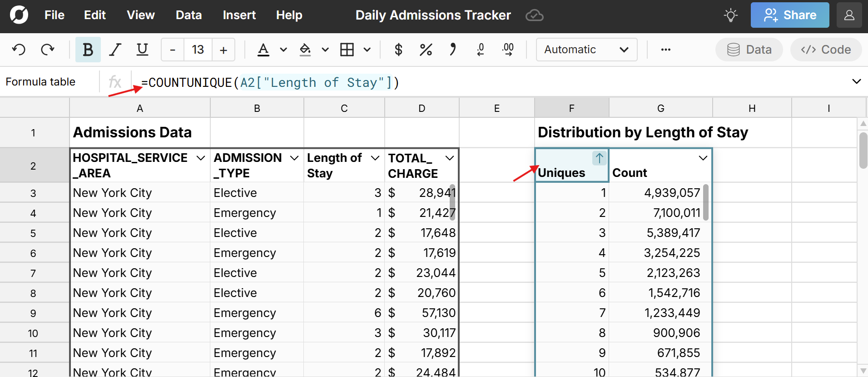Image resolution: width=868 pixels, height=377 pixels.
Task: Apply currency format with dollar icon
Action: coord(398,50)
